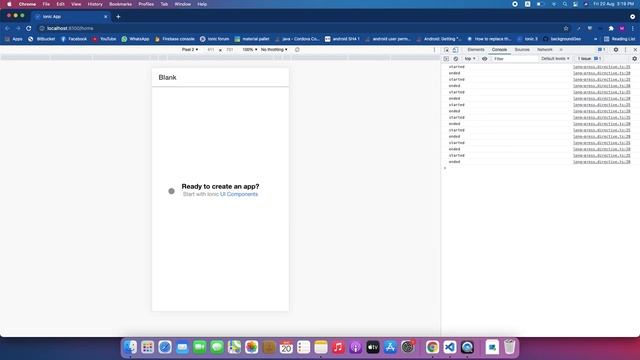Open Photos app from the dock
The height and width of the screenshot is (360, 640).
tap(251, 347)
